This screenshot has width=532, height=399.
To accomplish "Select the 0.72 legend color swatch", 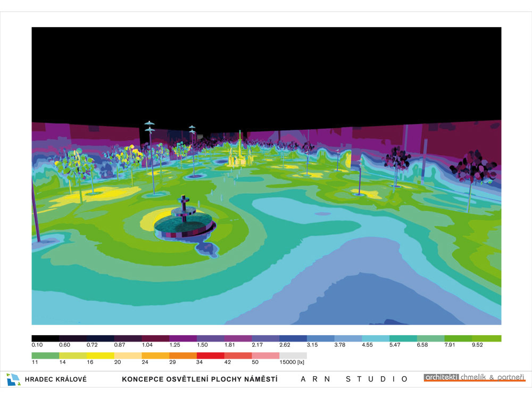I will pyautogui.click(x=101, y=338).
